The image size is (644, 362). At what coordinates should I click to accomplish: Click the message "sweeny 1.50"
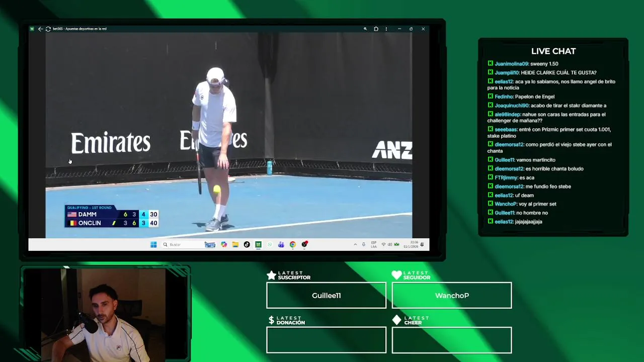click(x=544, y=64)
